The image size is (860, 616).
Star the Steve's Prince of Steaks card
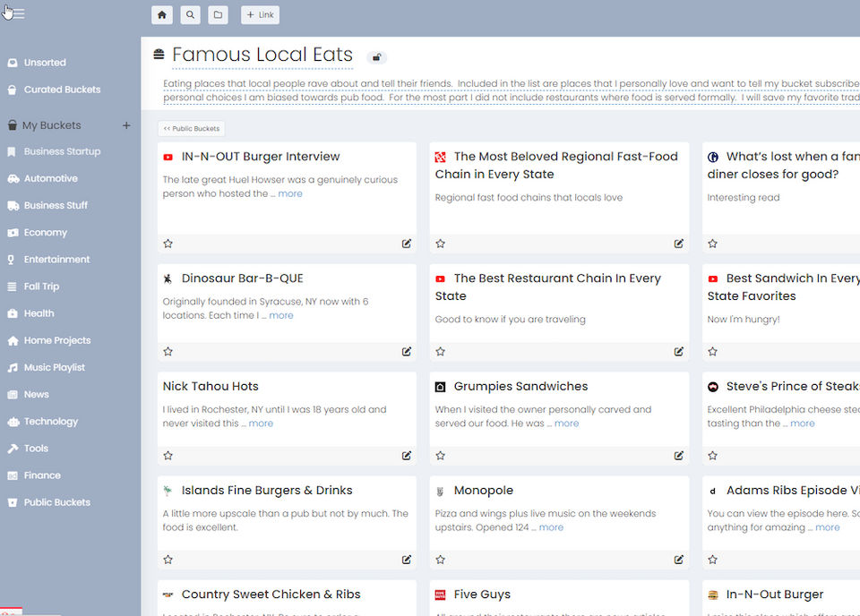[712, 456]
